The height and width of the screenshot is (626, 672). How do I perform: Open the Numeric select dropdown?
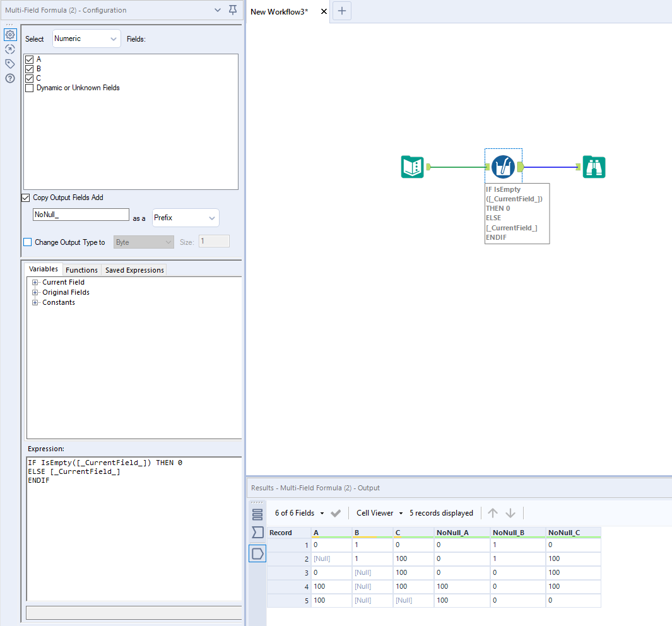click(86, 38)
